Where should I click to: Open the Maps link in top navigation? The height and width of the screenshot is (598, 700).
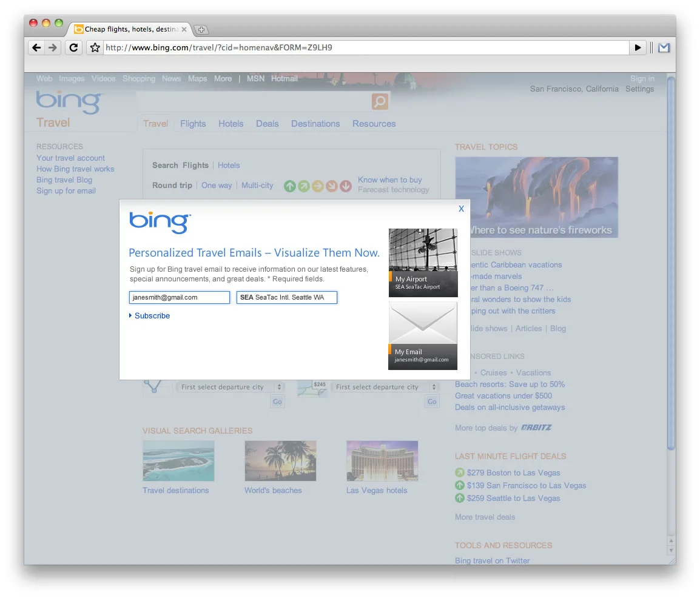coord(197,79)
